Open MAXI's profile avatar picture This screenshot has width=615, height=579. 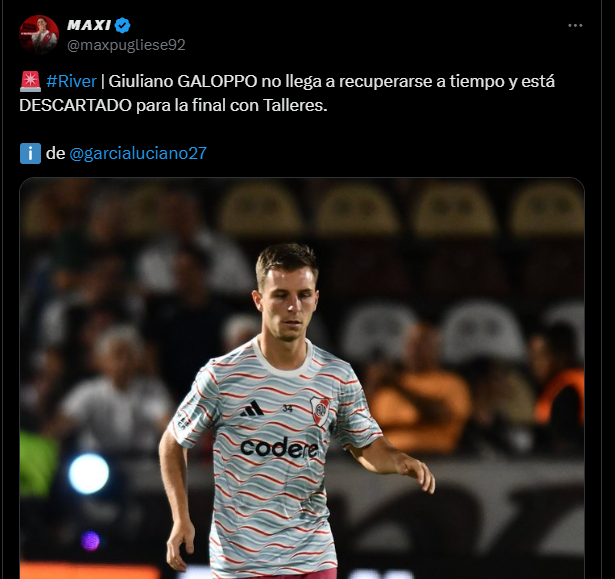click(39, 35)
